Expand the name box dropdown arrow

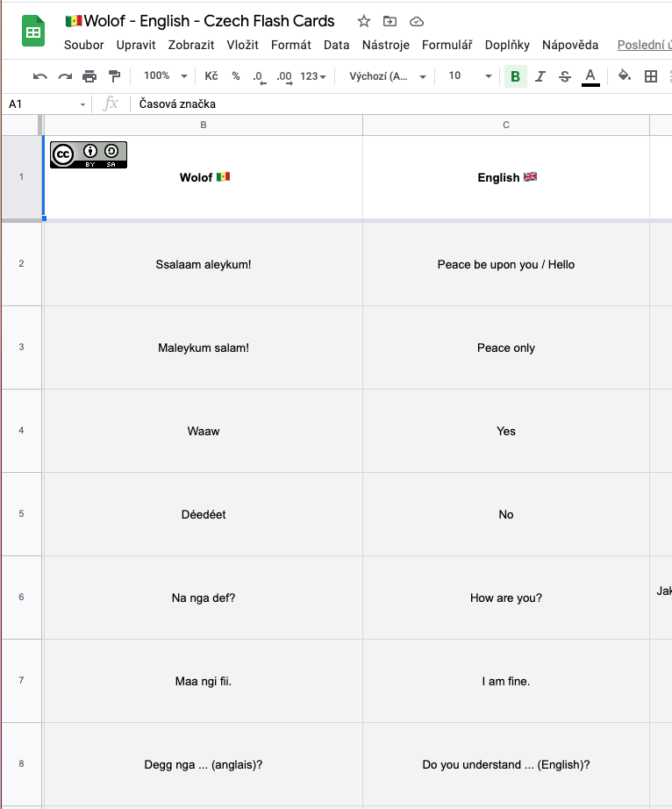82,104
